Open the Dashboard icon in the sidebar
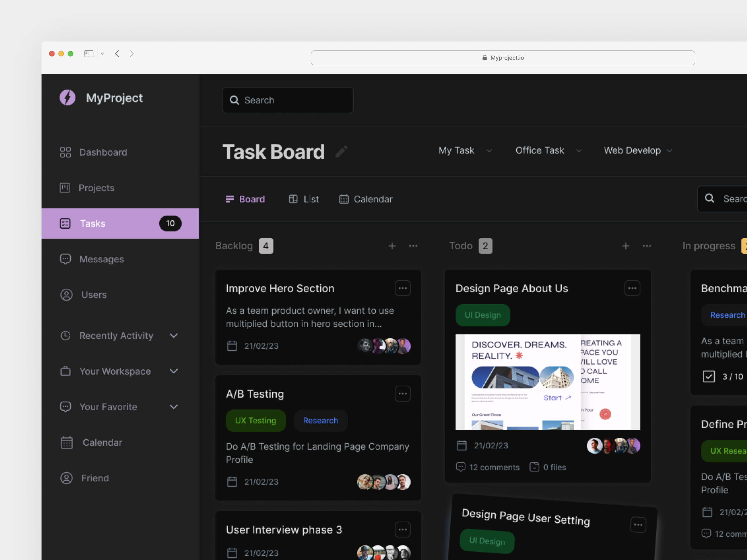The height and width of the screenshot is (560, 747). tap(65, 152)
